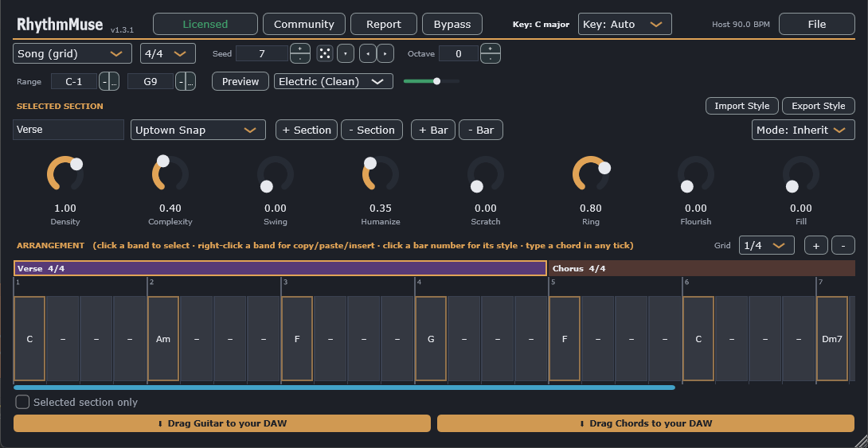Click the green preview volume slider

pyautogui.click(x=432, y=81)
